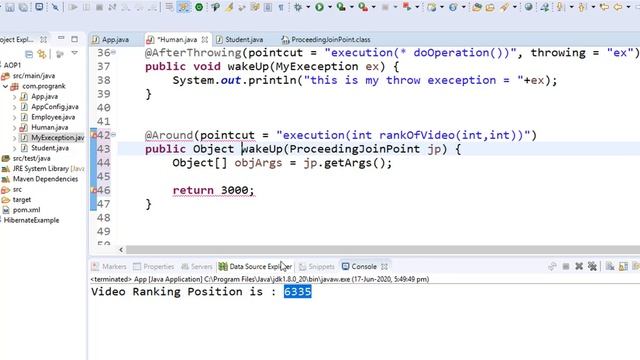640x360 pixels.
Task: Click Remove All Terminated Launches double-X icon
Action: pos(592,267)
